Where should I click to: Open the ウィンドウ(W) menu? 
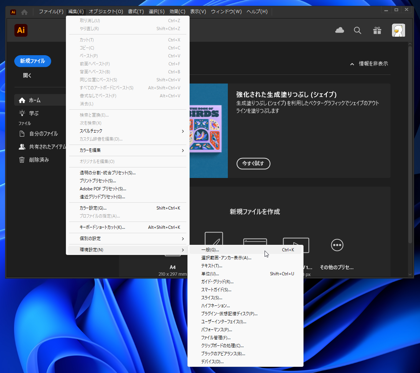coord(226,12)
